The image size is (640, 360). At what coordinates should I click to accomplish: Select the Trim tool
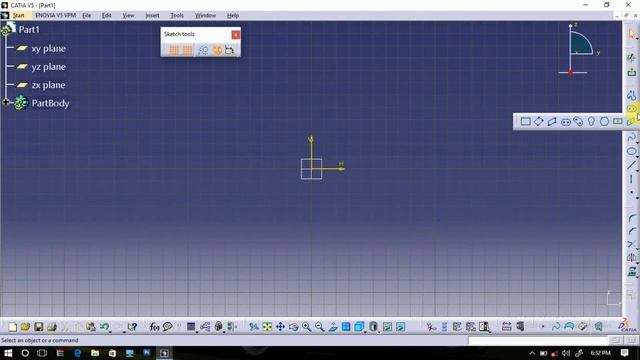pyautogui.click(x=632, y=244)
